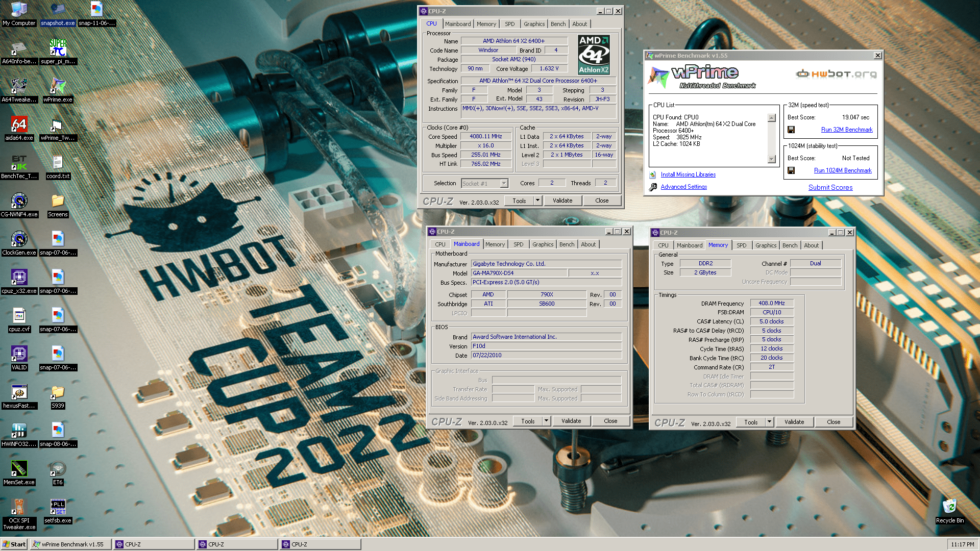Open Tools dropdown arrow in CPU-Z Mainboard window
980x551 pixels.
546,421
